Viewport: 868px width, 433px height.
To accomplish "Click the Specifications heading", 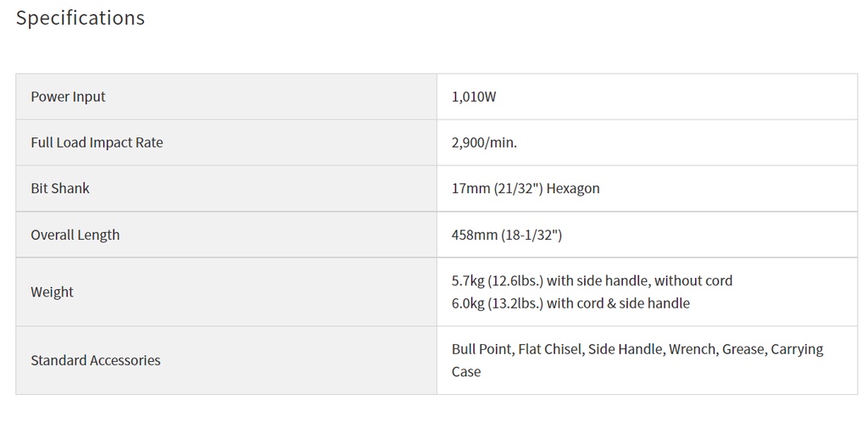I will [x=81, y=19].
